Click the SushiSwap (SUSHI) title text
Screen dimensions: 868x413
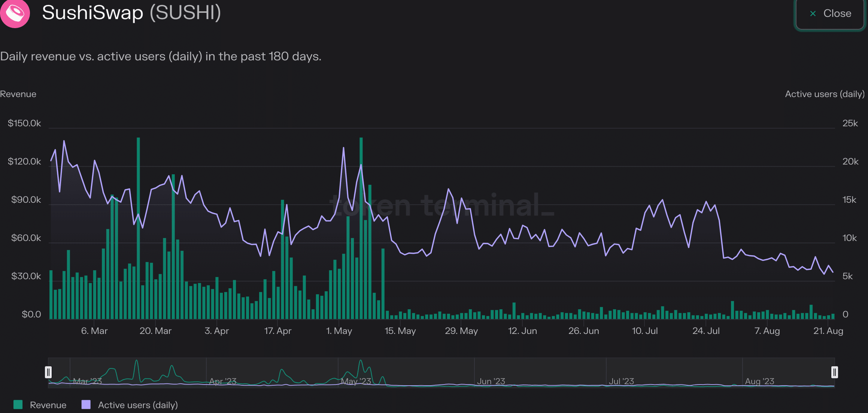click(131, 13)
